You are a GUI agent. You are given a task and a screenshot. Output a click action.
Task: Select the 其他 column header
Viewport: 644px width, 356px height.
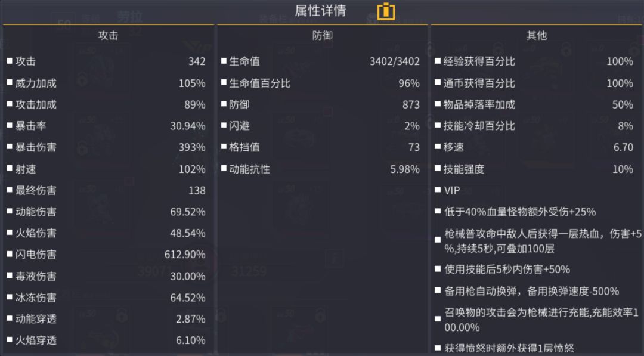tap(537, 35)
